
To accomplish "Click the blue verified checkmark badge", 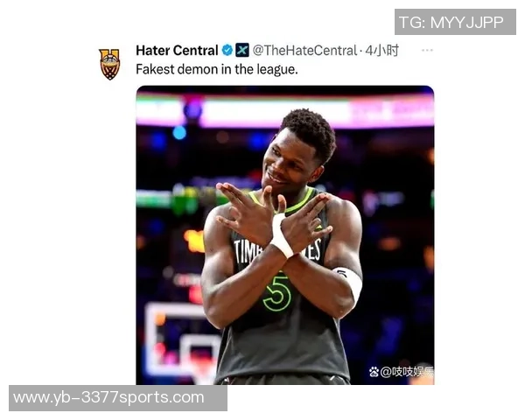I will (x=227, y=50).
